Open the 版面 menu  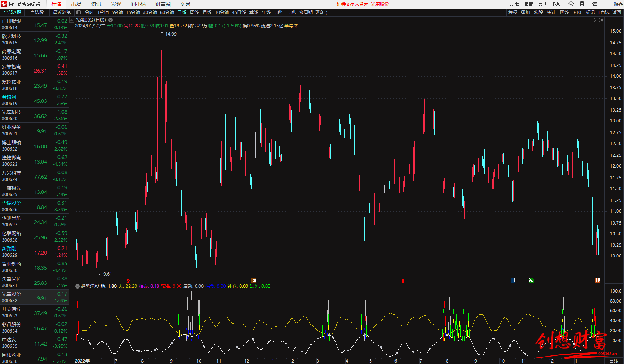point(528,4)
